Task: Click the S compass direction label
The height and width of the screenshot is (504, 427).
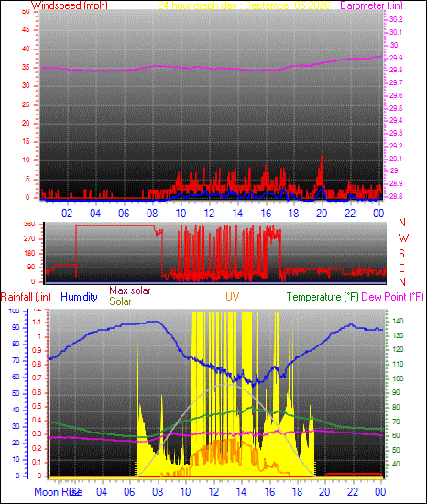Action: click(x=401, y=254)
